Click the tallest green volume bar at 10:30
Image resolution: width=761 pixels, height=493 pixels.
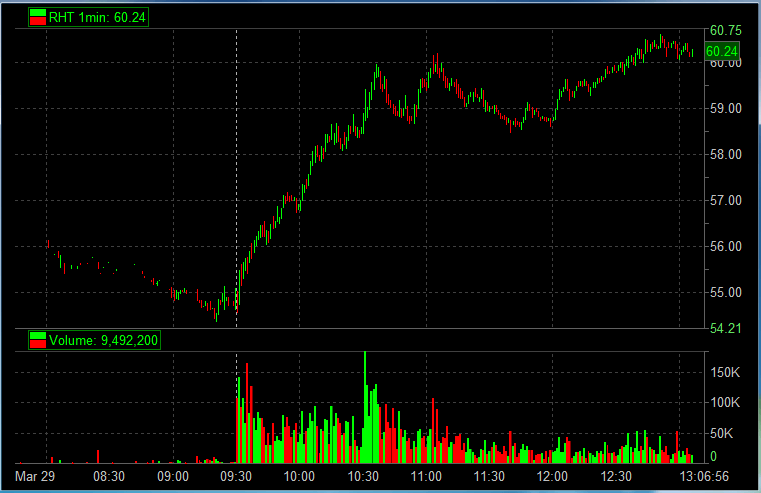365,407
